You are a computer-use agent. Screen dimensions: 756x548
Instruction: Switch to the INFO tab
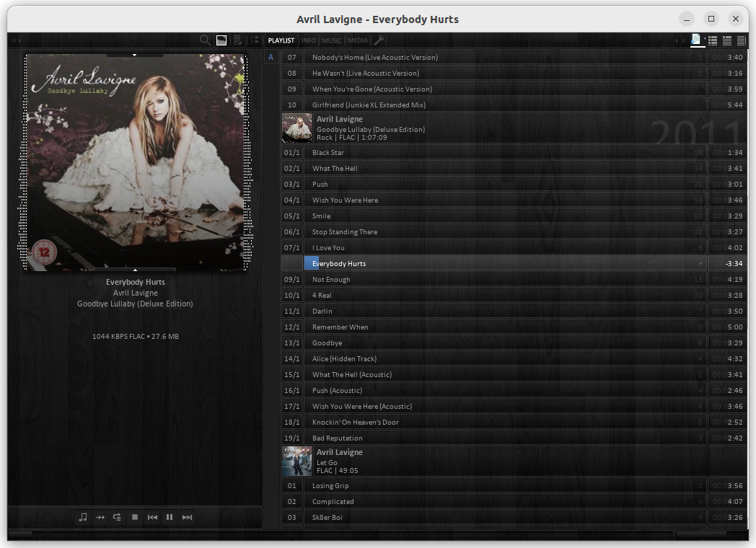point(309,40)
